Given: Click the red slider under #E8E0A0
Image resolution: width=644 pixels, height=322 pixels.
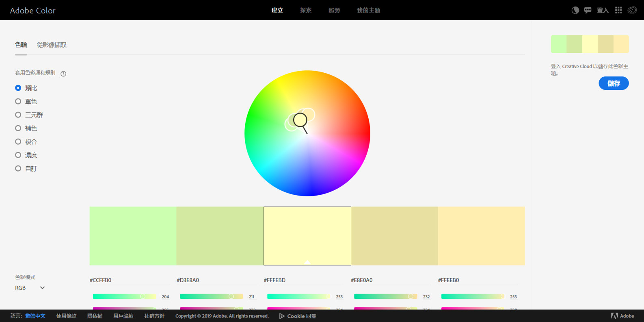Looking at the screenshot, I should pyautogui.click(x=386, y=296).
